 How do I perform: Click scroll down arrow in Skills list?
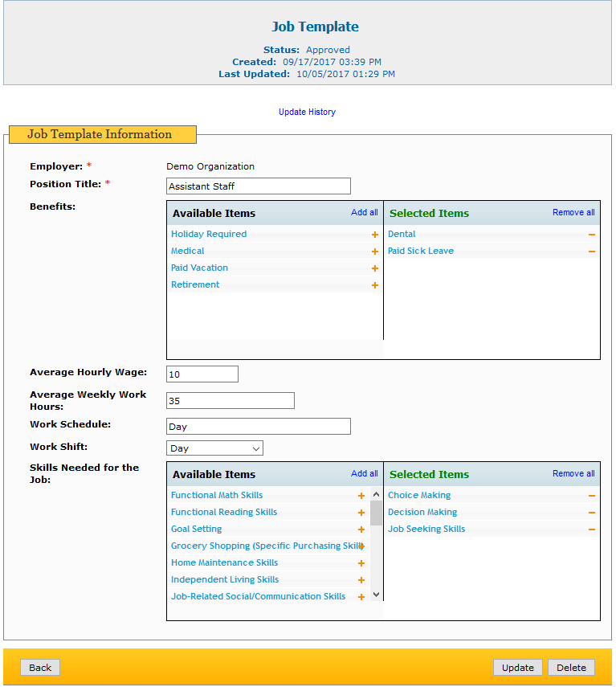pyautogui.click(x=376, y=595)
